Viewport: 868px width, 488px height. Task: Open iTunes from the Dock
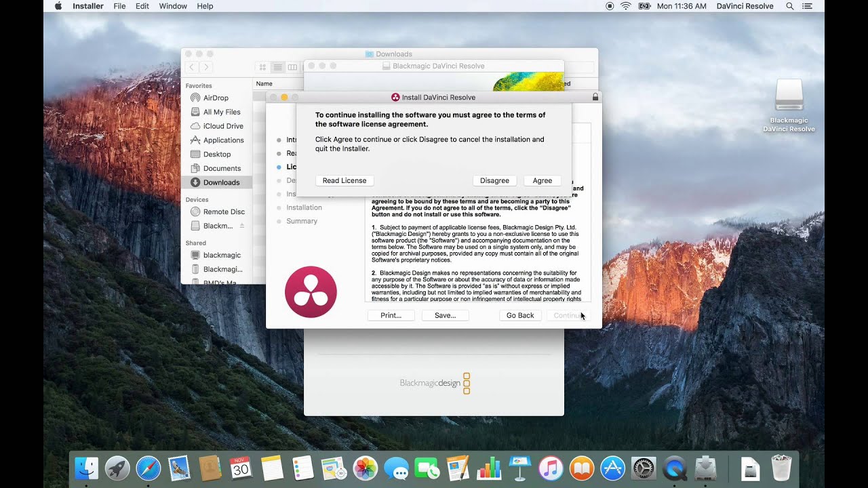tap(551, 468)
